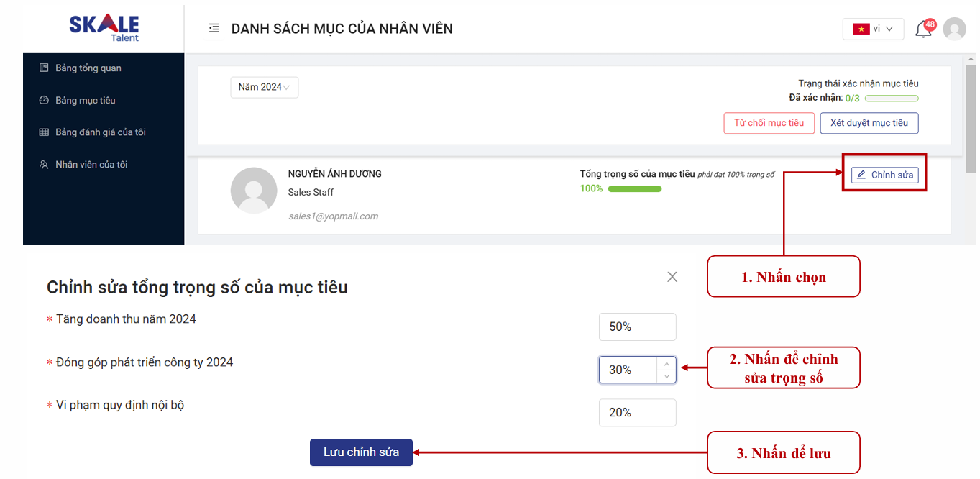Expand the Năm 2024 year dropdown

click(264, 87)
